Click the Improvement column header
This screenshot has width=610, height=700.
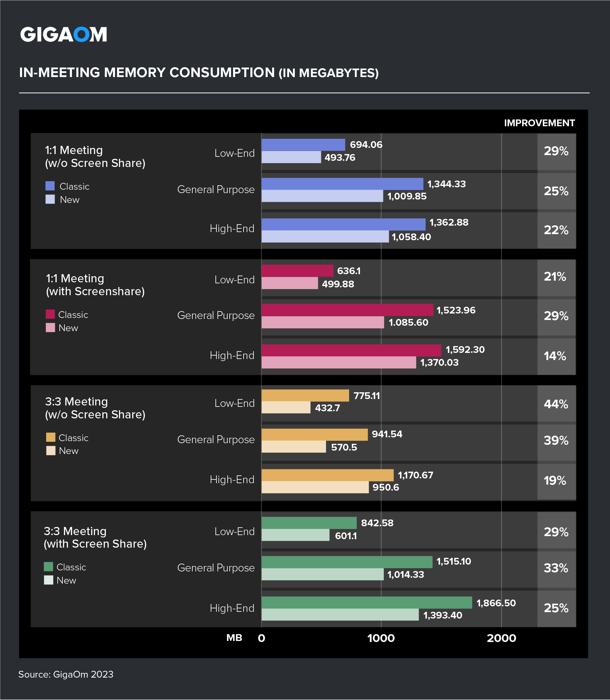coord(539,123)
